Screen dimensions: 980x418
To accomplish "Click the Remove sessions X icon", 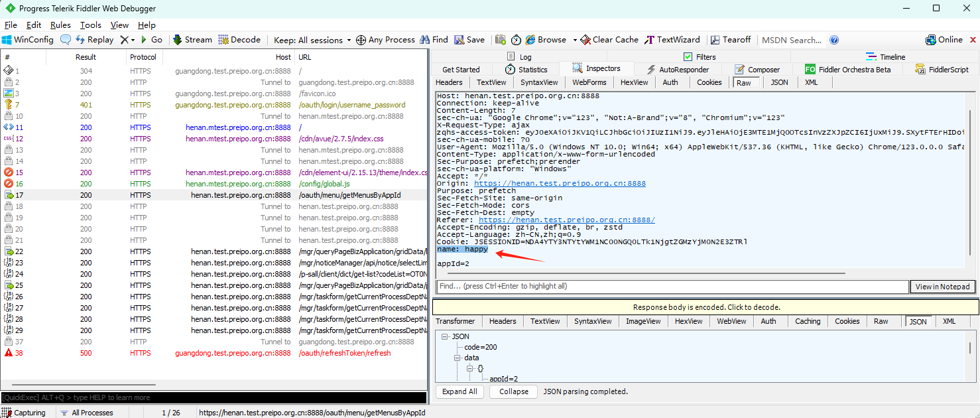I will click(x=124, y=40).
